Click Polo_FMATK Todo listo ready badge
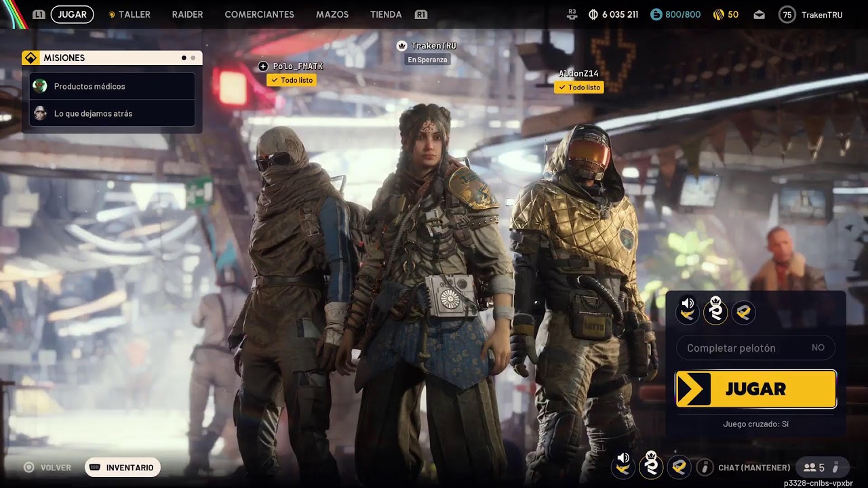The height and width of the screenshot is (488, 868). (x=292, y=80)
